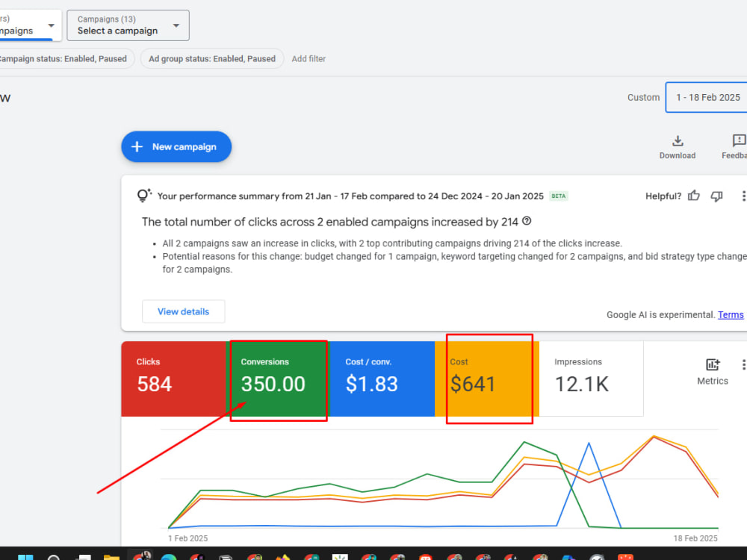This screenshot has width=747, height=560.
Task: Open the help question mark beside clicks headline
Action: pos(527,222)
